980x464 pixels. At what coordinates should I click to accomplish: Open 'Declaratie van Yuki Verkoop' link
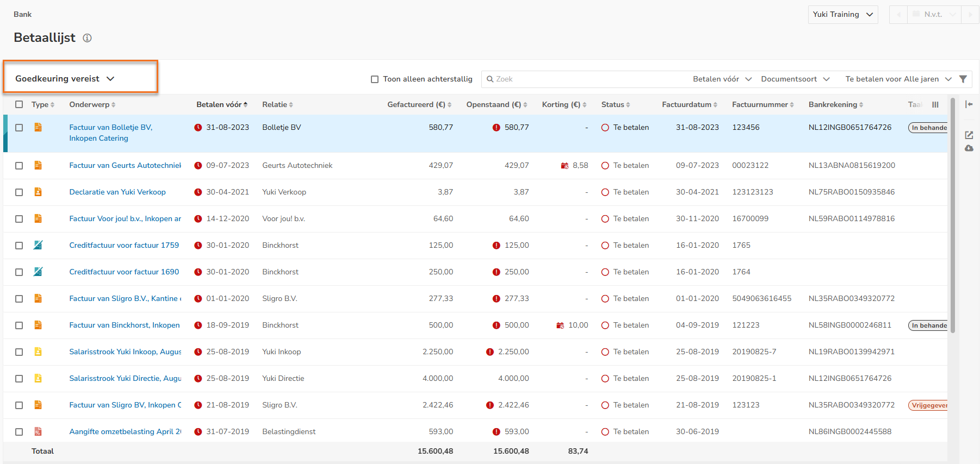117,192
